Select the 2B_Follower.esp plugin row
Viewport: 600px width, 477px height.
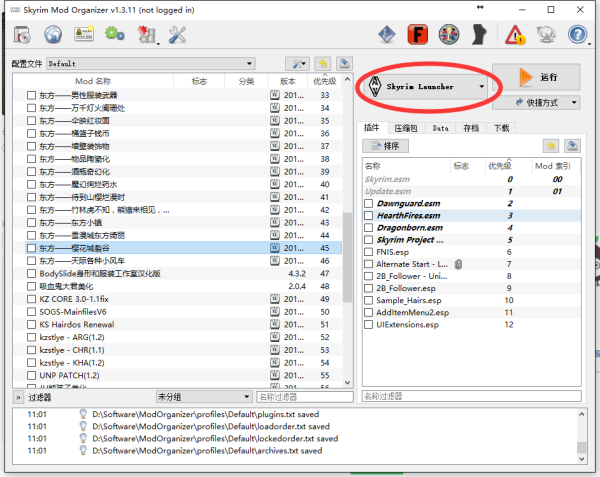point(471,288)
